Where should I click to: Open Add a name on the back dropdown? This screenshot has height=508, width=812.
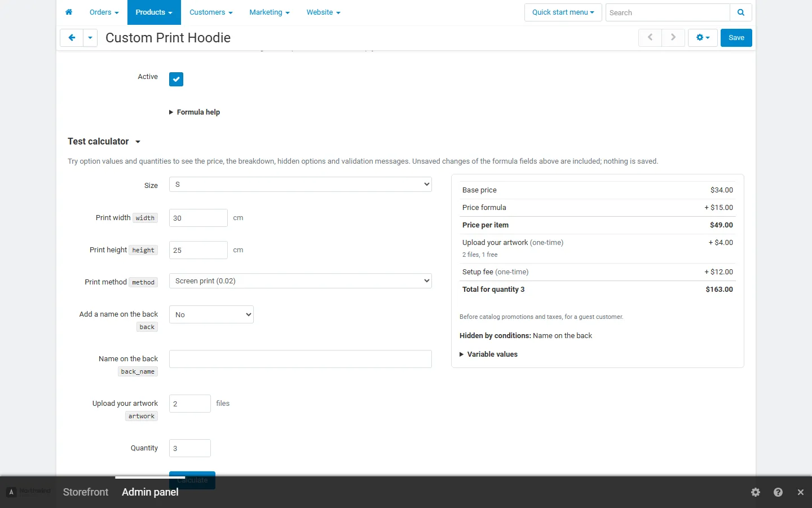(211, 314)
